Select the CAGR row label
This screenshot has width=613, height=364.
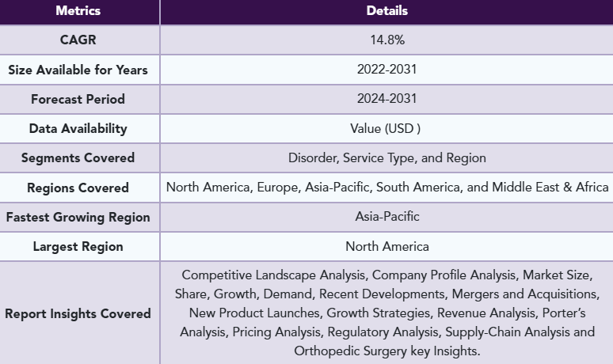click(x=78, y=40)
